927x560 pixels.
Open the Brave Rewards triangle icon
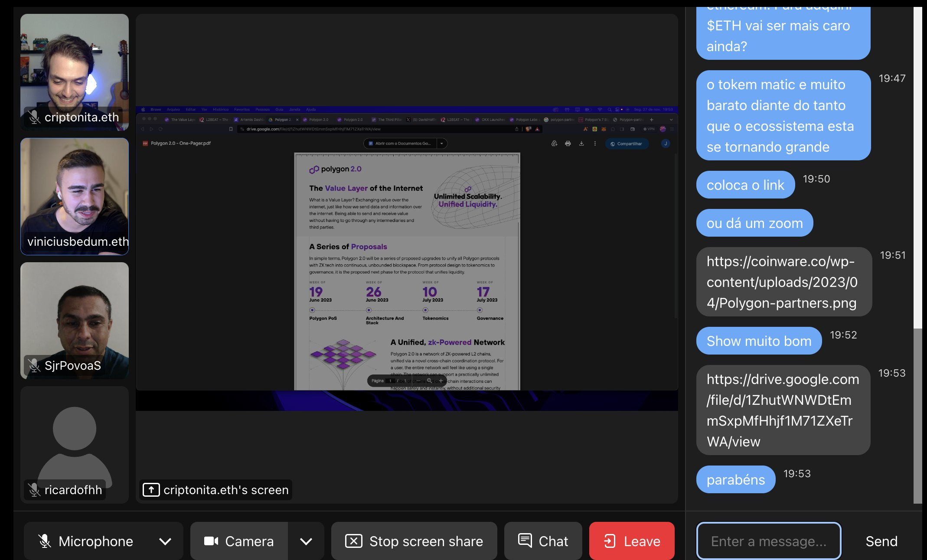(537, 129)
